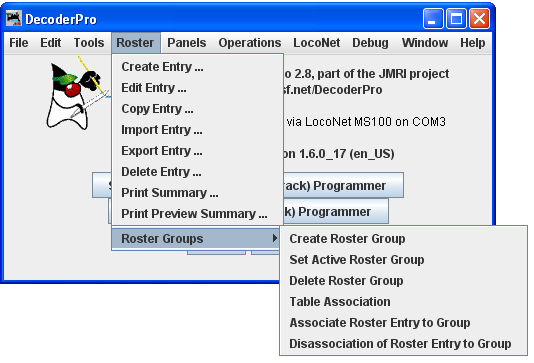
Task: Open the File menu
Action: click(19, 43)
